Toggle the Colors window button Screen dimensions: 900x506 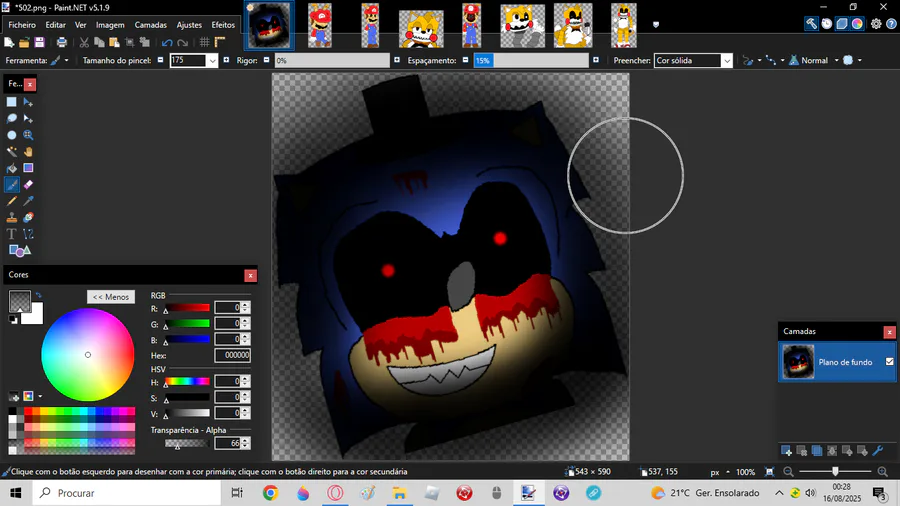click(858, 24)
